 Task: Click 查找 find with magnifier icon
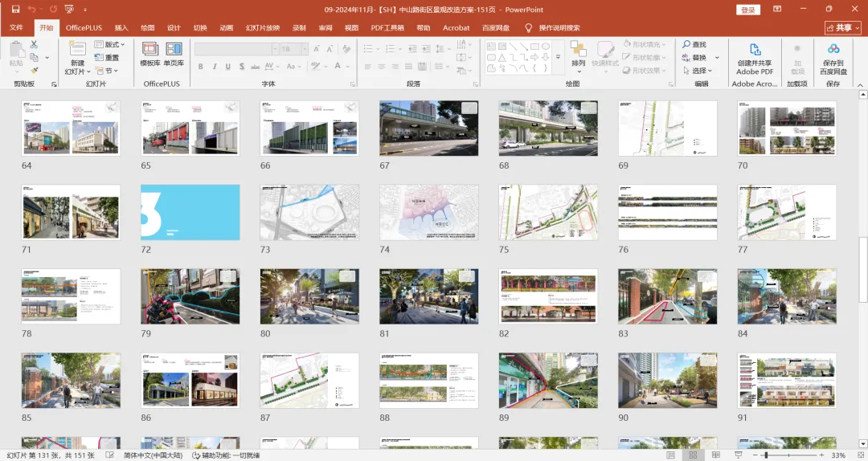(694, 44)
